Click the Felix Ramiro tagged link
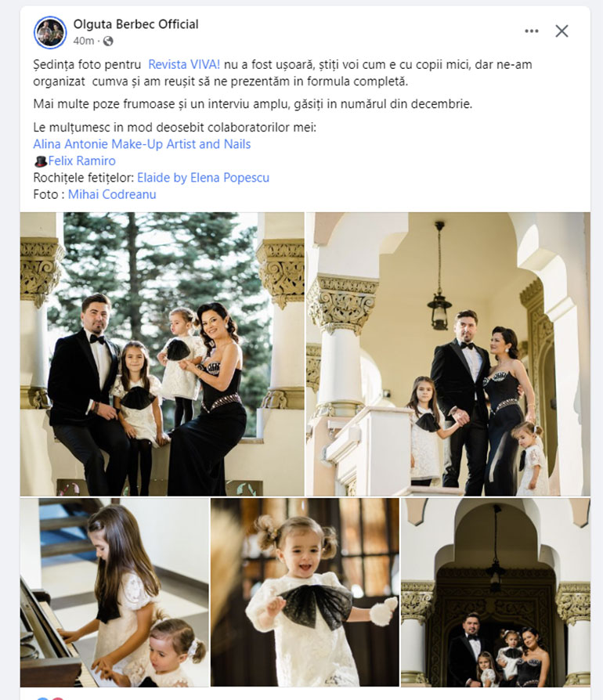The width and height of the screenshot is (603, 700). [81, 161]
